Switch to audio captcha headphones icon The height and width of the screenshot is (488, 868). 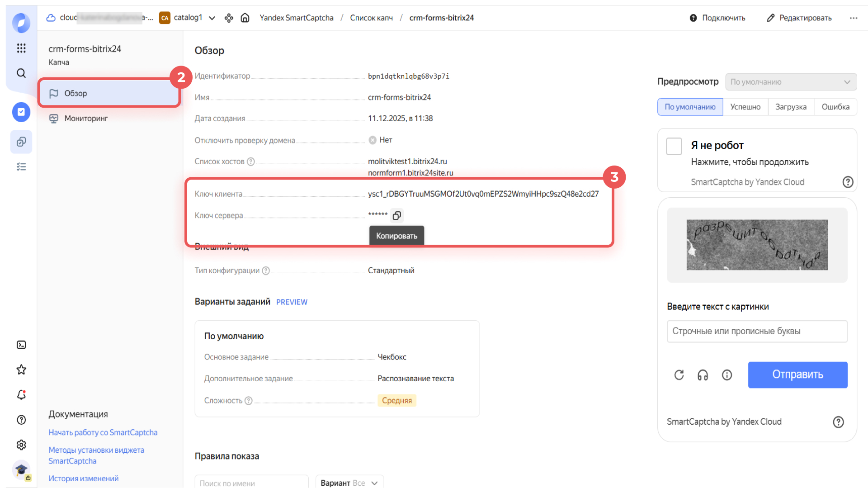coord(703,375)
